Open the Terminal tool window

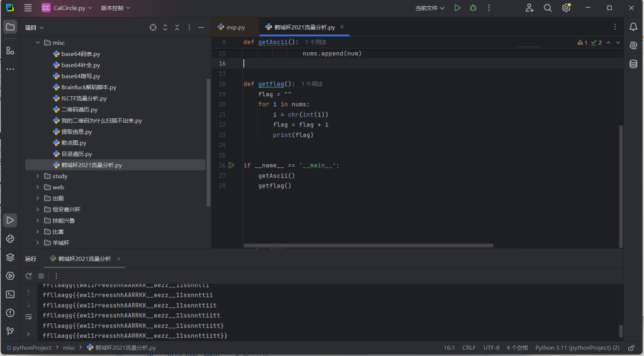[10, 294]
